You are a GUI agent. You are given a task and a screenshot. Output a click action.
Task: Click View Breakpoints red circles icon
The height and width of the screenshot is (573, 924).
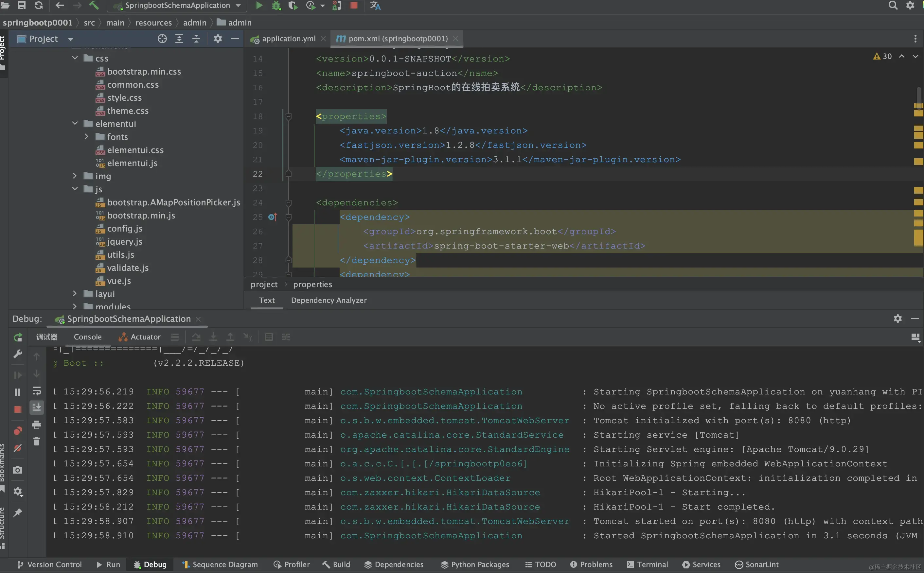coord(18,431)
